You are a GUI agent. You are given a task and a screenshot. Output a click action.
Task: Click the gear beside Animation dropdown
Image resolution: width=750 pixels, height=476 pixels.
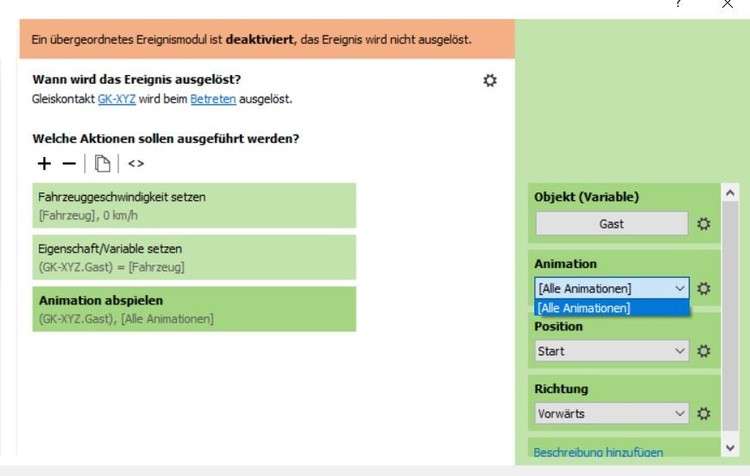(704, 288)
